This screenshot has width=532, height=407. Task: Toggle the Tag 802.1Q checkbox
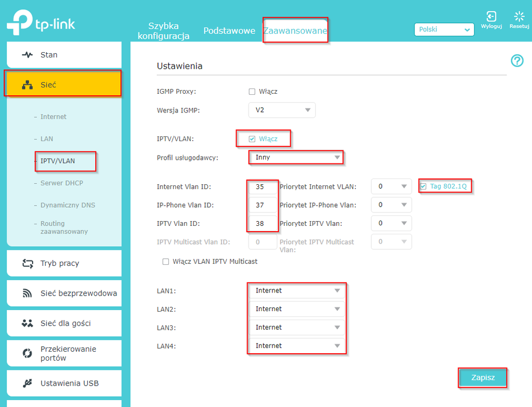click(423, 186)
